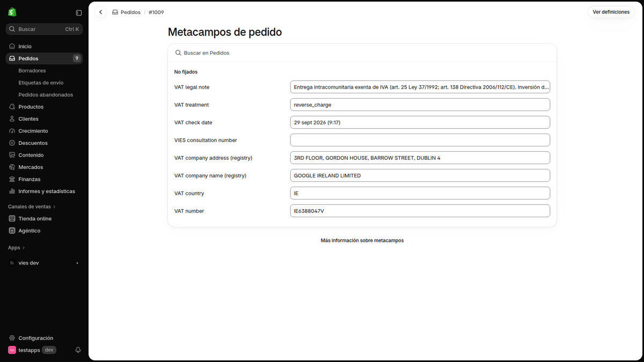Click the vies dev app icon
The height and width of the screenshot is (362, 644).
(12, 263)
